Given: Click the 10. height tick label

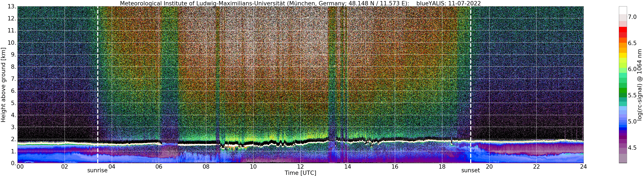Looking at the screenshot, I should [12, 43].
